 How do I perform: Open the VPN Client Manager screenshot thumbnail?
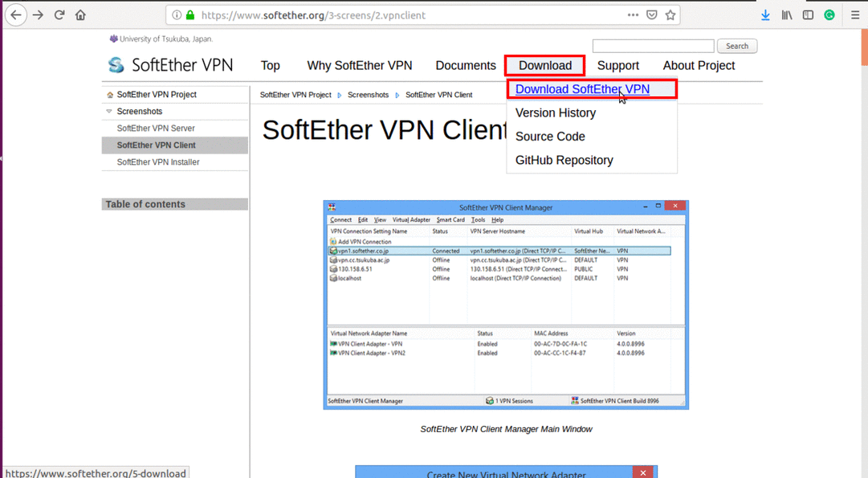(506, 304)
